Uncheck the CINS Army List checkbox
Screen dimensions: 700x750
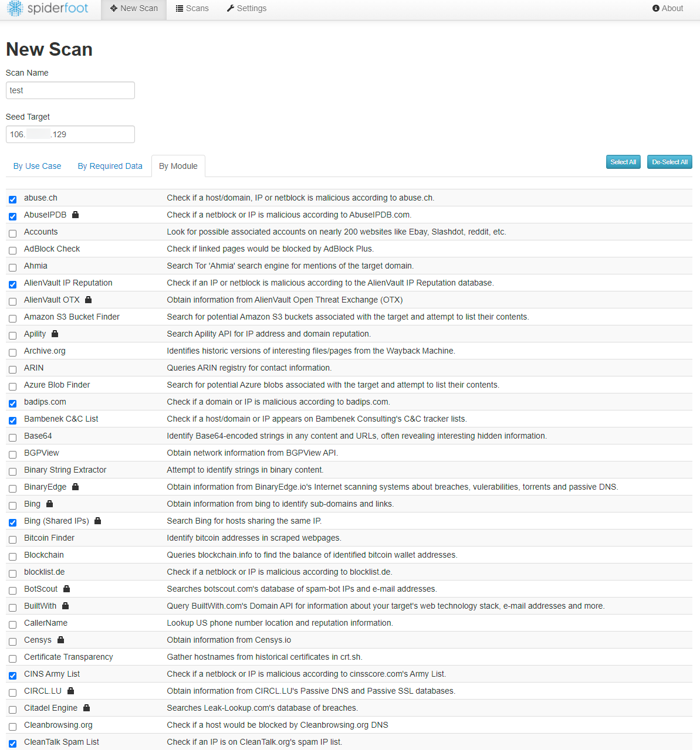[12, 676]
